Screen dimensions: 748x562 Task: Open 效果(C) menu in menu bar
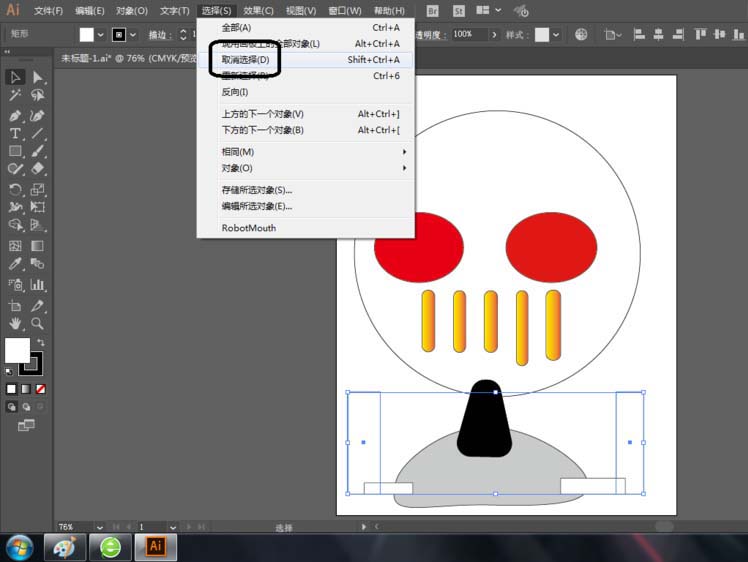pos(258,10)
